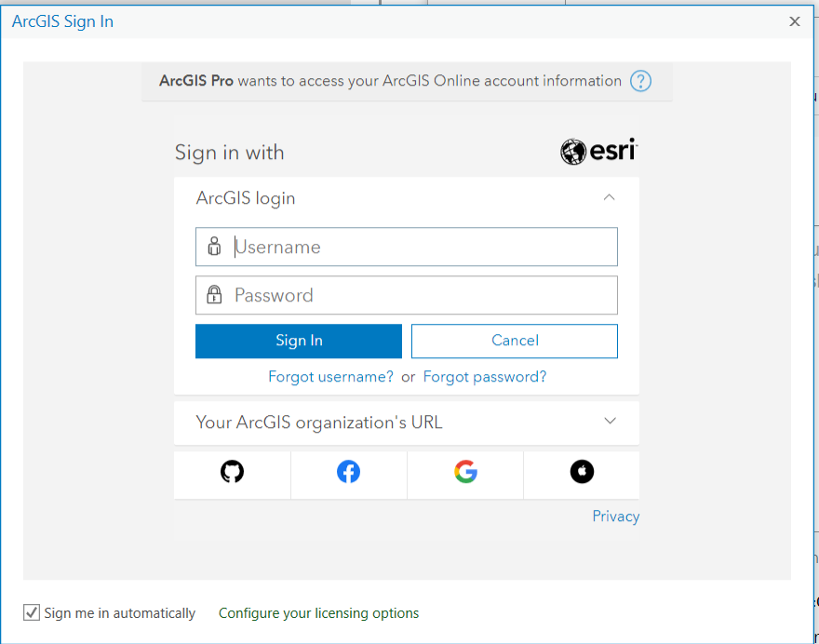Collapse the ArcGIS login section
The image size is (819, 644).
pos(609,197)
